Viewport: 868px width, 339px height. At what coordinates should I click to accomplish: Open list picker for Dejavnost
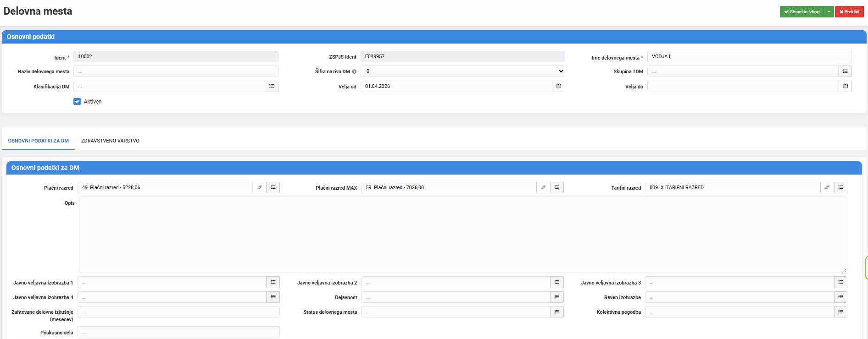point(557,297)
